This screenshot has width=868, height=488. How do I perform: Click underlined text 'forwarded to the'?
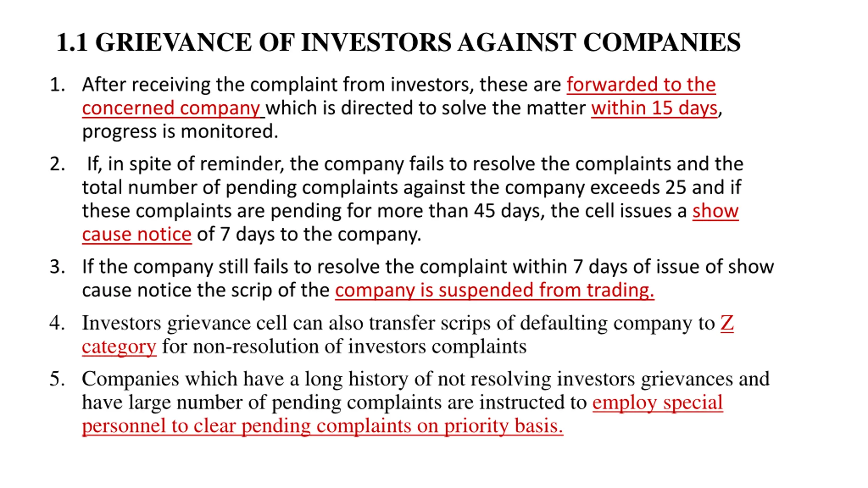coord(641,84)
